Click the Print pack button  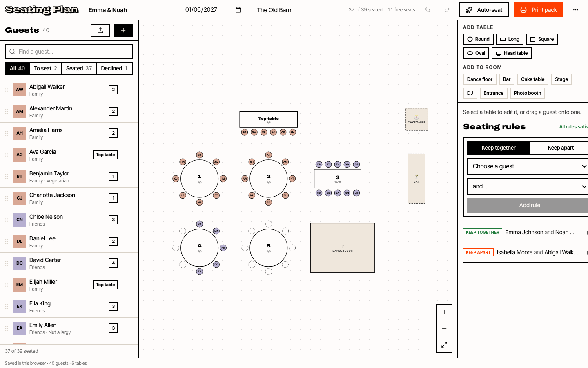(x=539, y=10)
